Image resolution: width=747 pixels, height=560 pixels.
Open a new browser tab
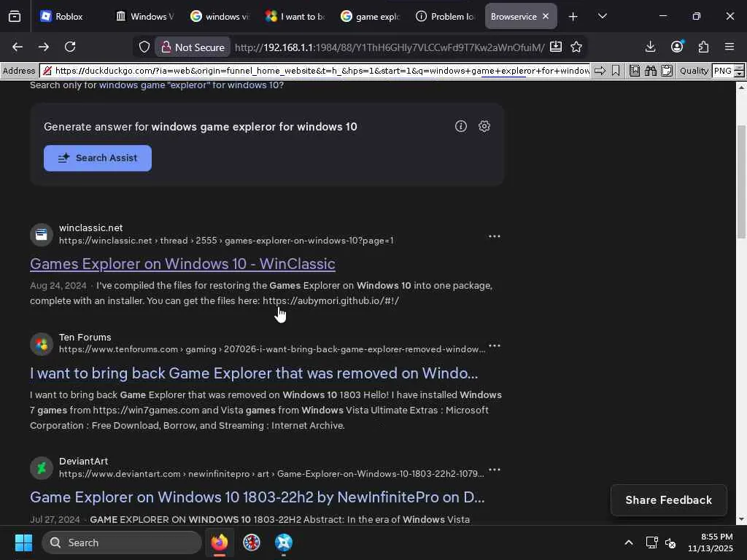573,17
